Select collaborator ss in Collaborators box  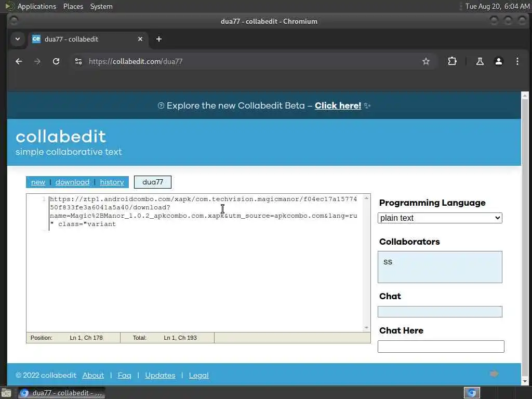(388, 262)
